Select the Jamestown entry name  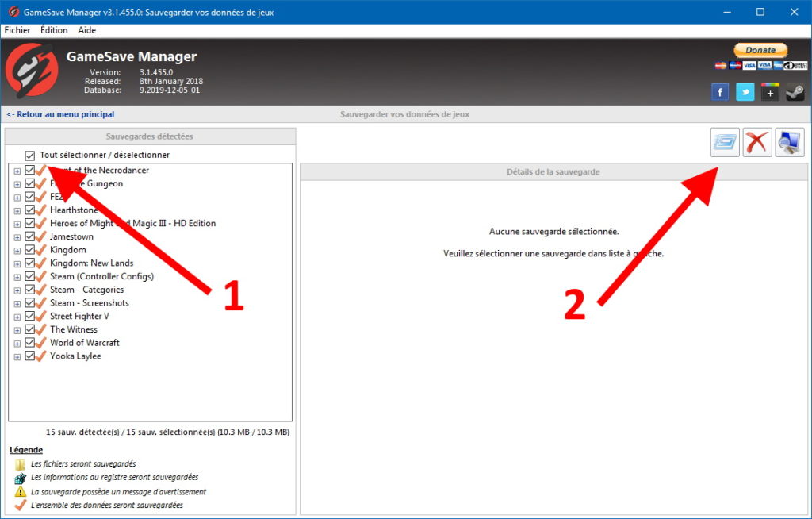(71, 236)
